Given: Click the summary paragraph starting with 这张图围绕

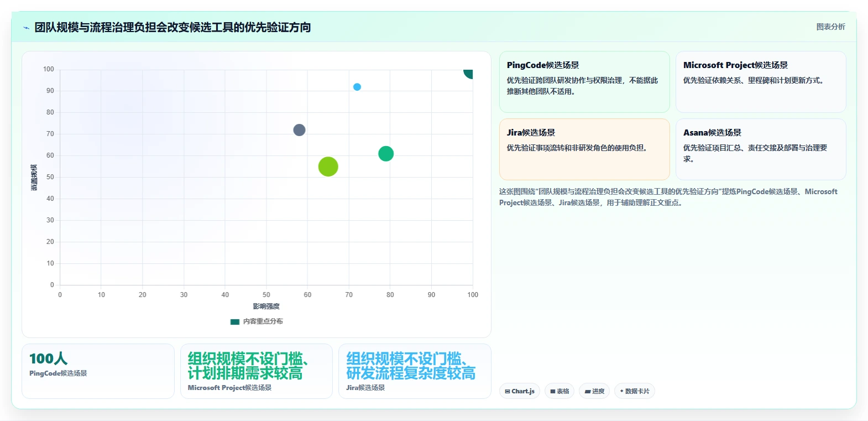Looking at the screenshot, I should pos(668,197).
